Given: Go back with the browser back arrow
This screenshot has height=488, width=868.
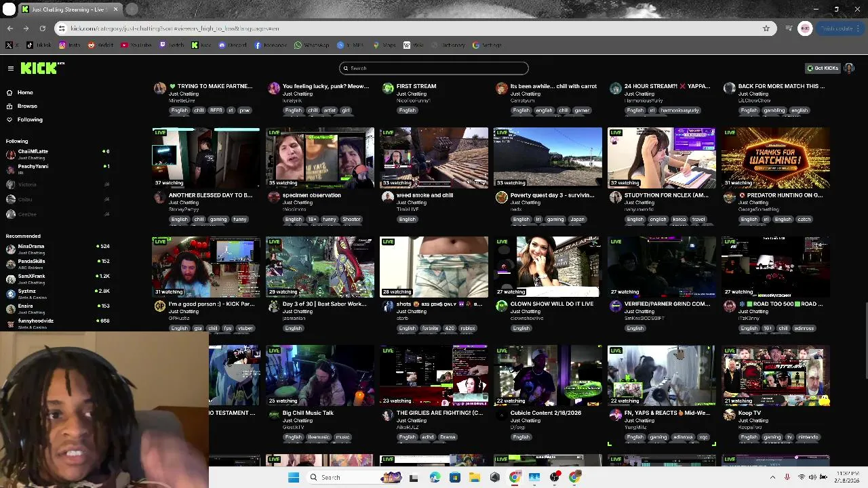Looking at the screenshot, I should coord(10,28).
